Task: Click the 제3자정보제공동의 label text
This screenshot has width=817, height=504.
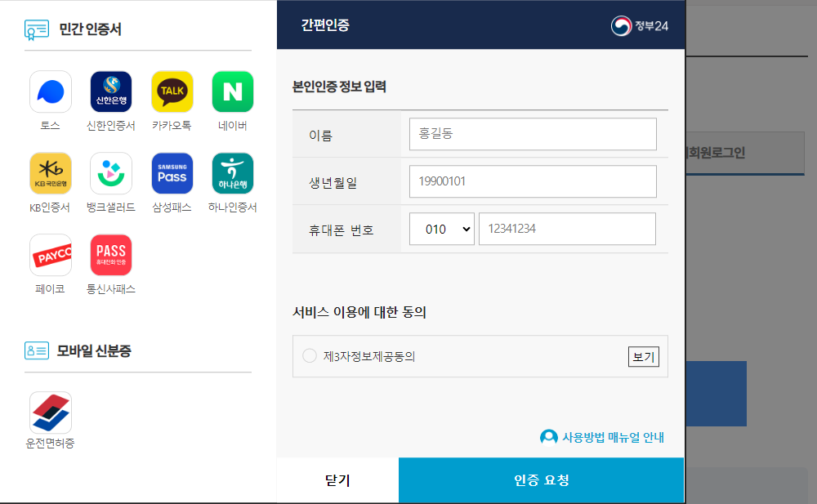Action: [369, 356]
